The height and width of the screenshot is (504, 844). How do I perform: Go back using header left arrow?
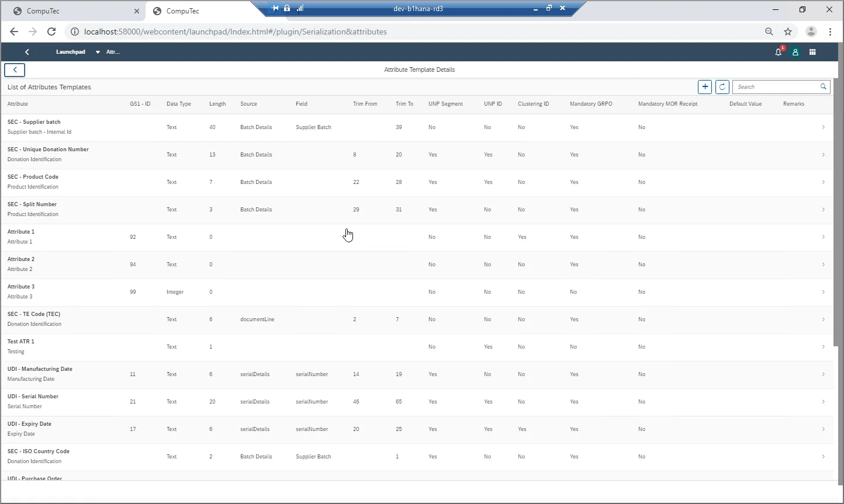pos(27,52)
